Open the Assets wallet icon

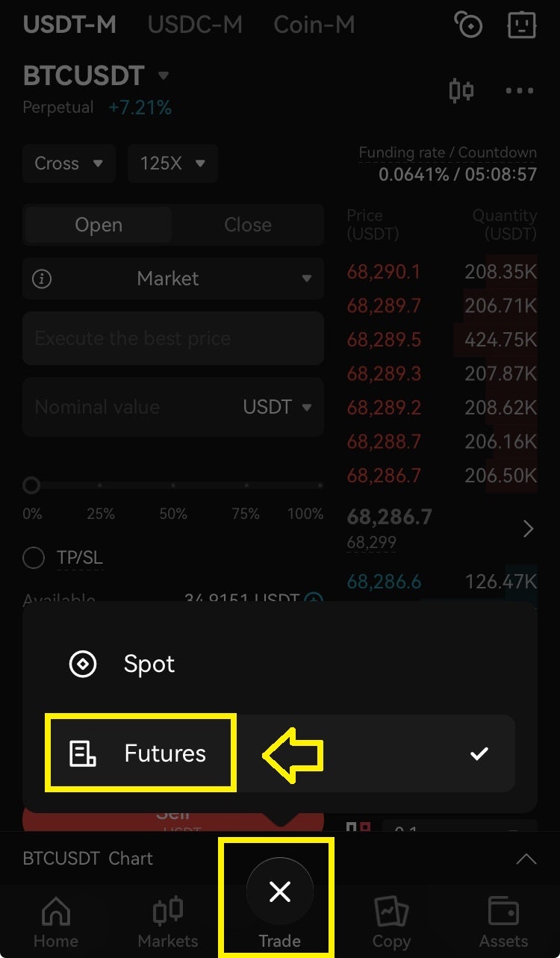click(504, 923)
